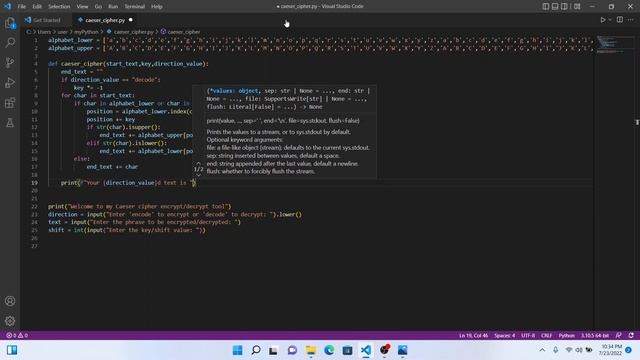Viewport: 640px width, 360px height.
Task: Place cursor on line 19 print statement
Action: coord(128,182)
